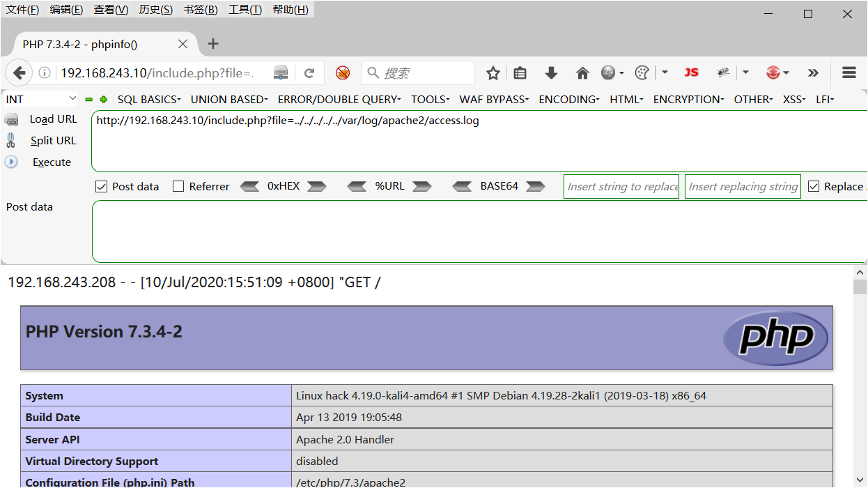The image size is (868, 488).
Task: Show site information for the current page
Action: 45,73
